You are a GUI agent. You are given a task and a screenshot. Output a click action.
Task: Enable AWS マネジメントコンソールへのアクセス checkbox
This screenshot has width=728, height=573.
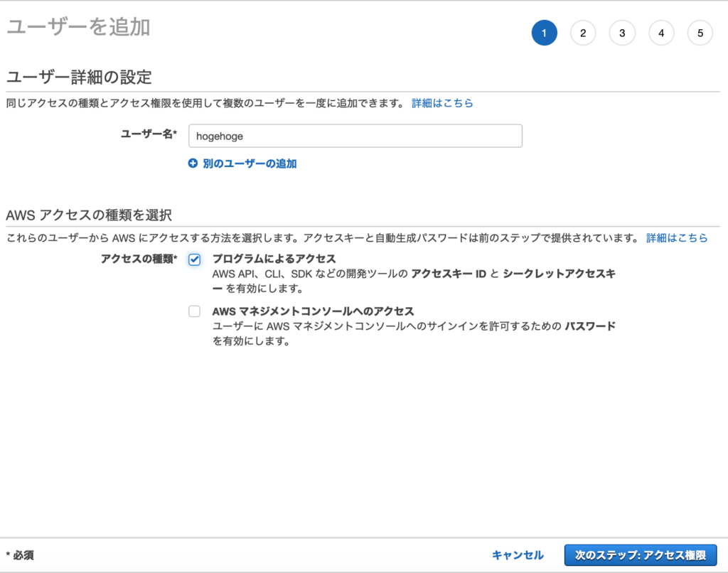(x=195, y=311)
